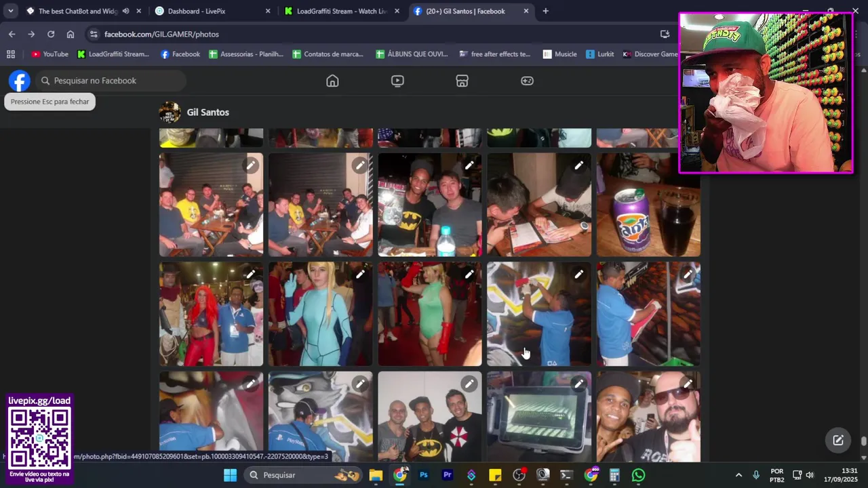Edit the raccoon graffiti photo

click(x=360, y=384)
